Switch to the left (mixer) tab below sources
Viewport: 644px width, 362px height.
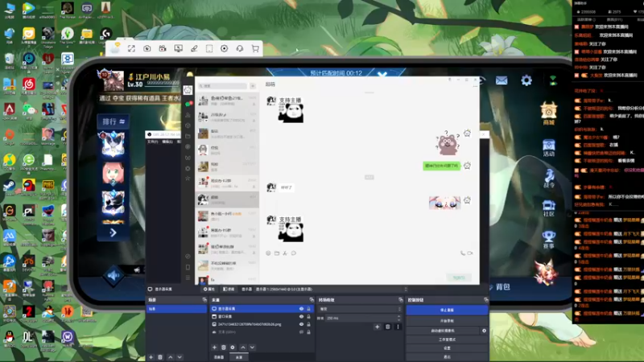pyautogui.click(x=219, y=357)
